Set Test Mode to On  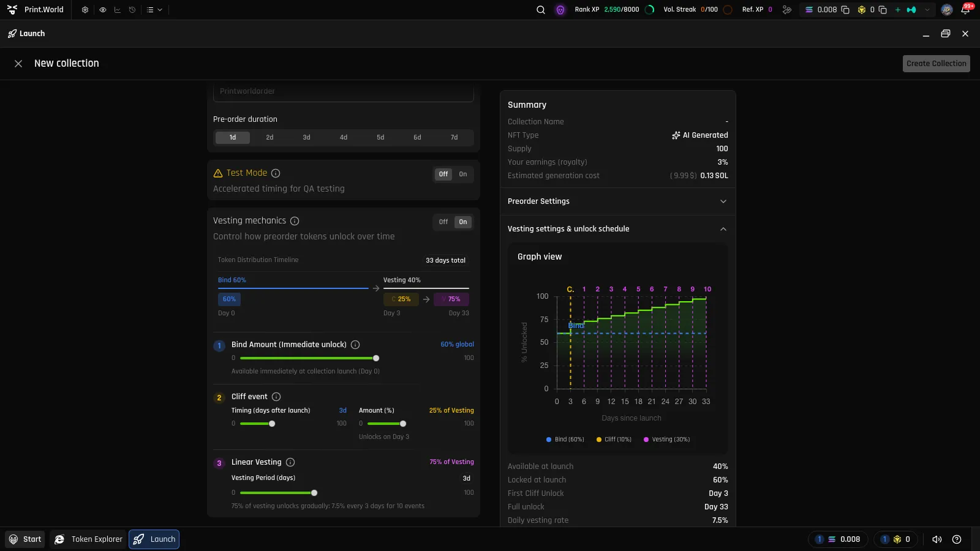point(463,174)
